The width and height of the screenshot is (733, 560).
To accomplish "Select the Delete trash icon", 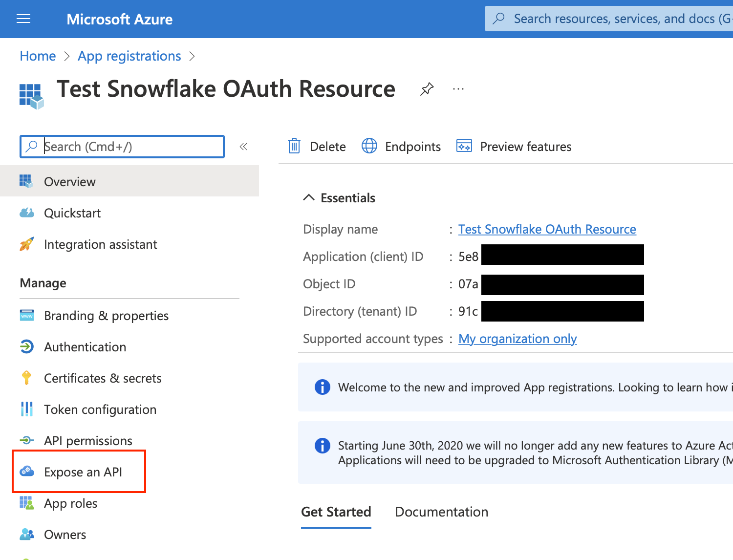I will click(294, 146).
